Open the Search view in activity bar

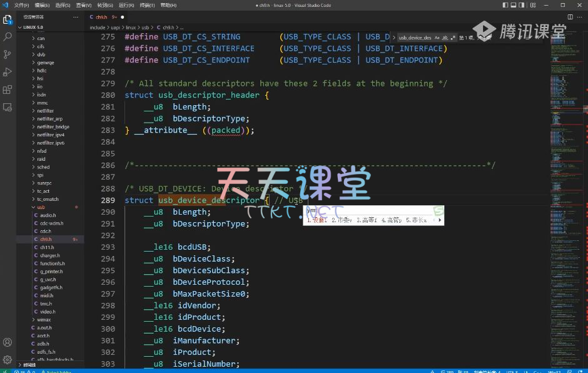tap(8, 37)
